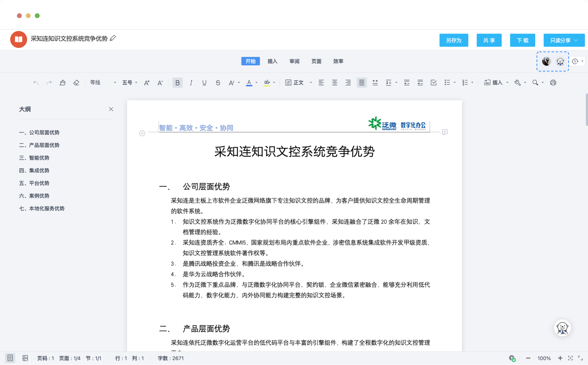Click the edit title pencil icon
Image resolution: width=588 pixels, height=365 pixels.
tap(113, 38)
